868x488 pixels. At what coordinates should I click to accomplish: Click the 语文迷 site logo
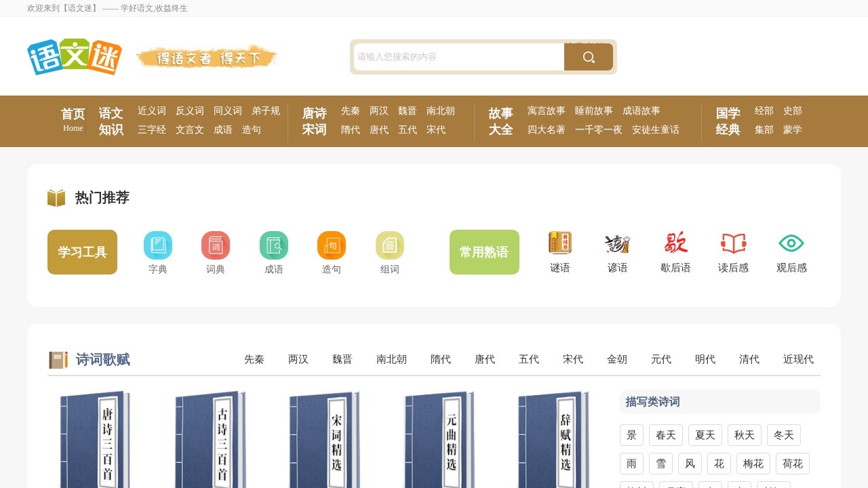(x=74, y=57)
